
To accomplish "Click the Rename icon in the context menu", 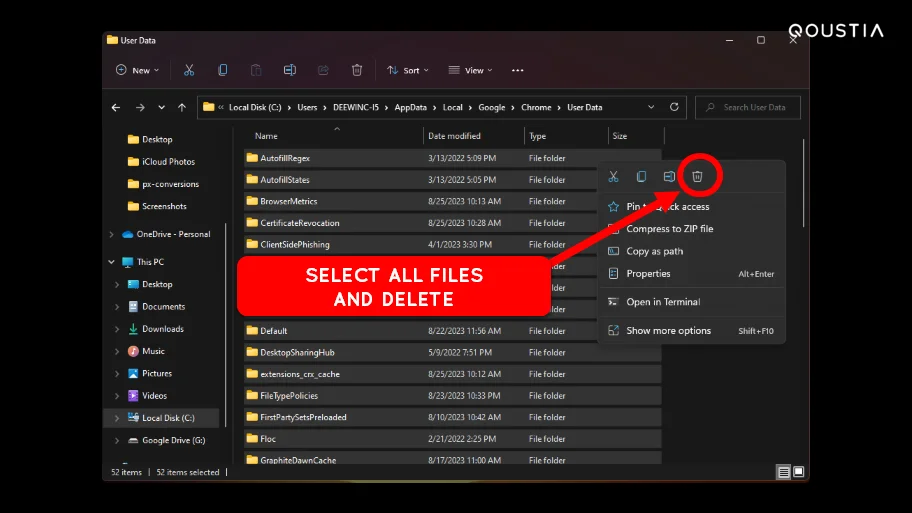I will coord(669,177).
